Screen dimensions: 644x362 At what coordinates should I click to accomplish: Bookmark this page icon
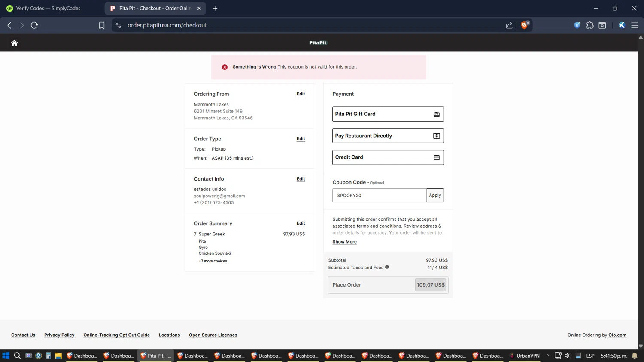pos(102,25)
